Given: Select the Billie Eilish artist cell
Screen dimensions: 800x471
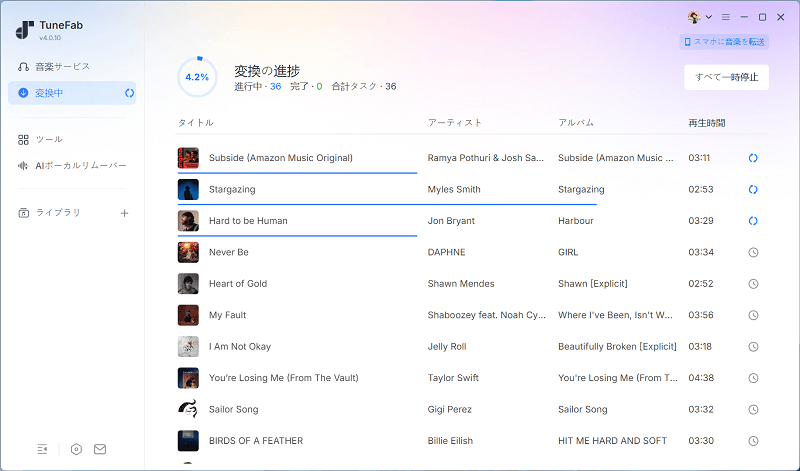Looking at the screenshot, I should 450,440.
